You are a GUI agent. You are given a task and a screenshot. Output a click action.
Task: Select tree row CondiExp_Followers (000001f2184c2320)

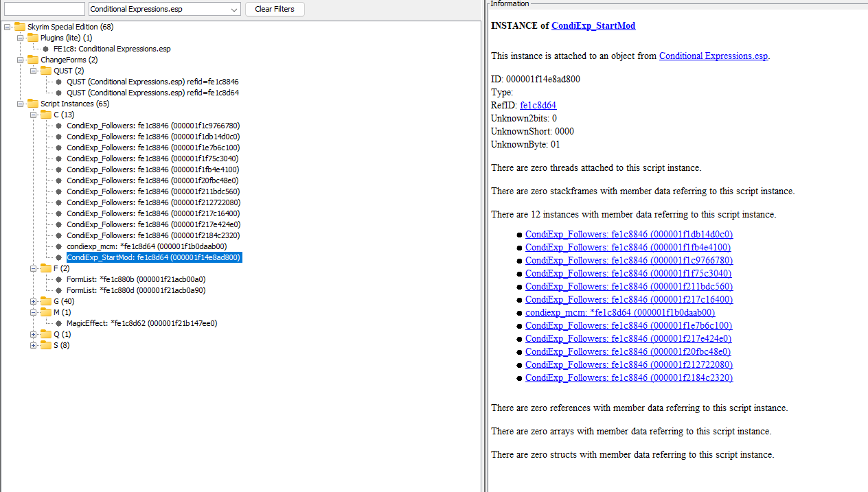pos(153,235)
